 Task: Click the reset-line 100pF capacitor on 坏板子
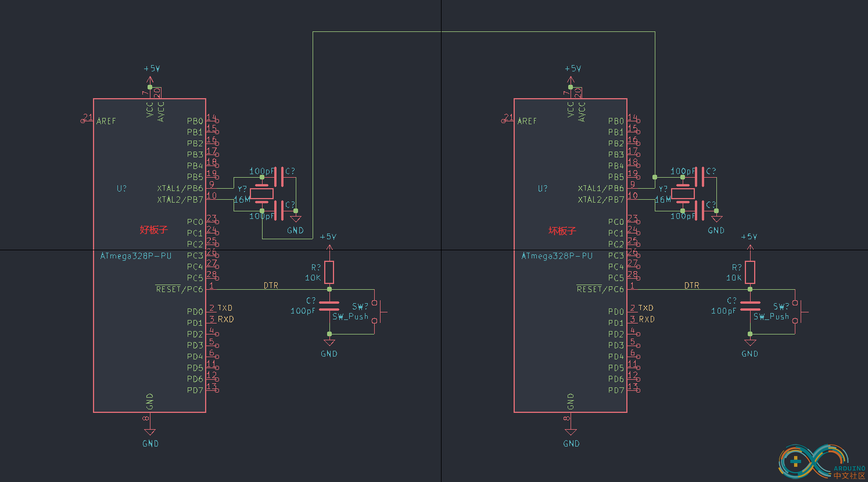click(750, 305)
